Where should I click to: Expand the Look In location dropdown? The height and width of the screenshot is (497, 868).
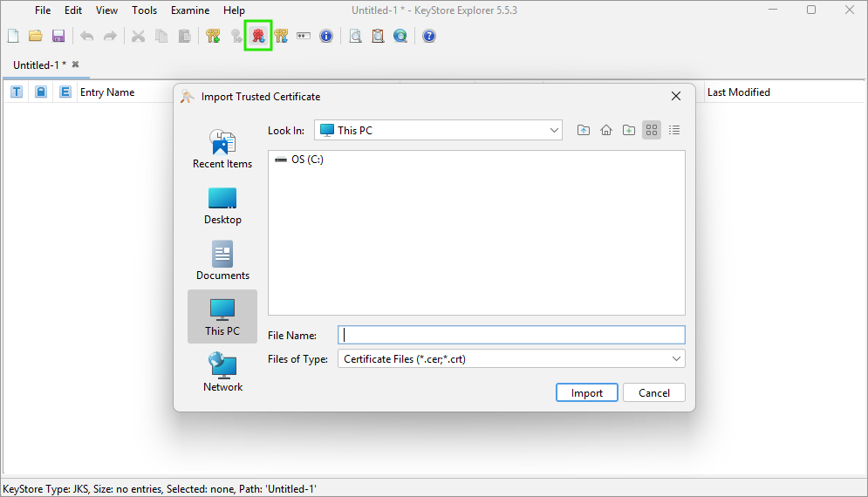pos(555,130)
